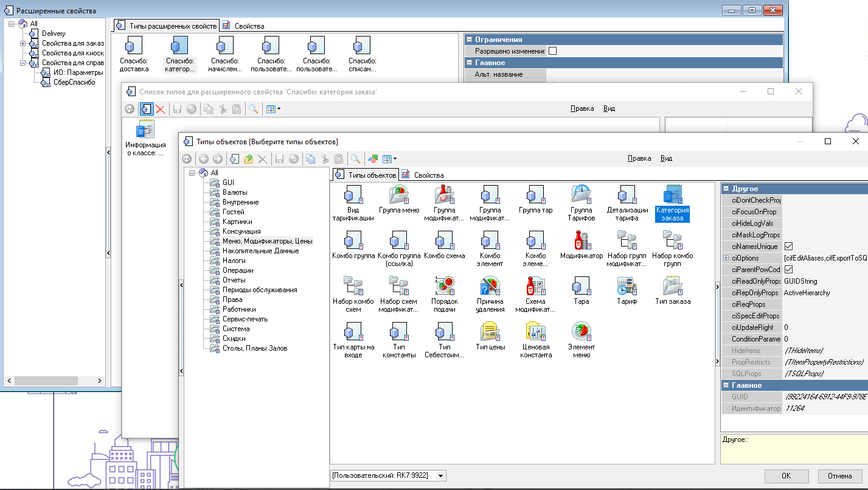868x490 pixels.
Task: Switch to the Свойства tab in object types
Action: 429,175
